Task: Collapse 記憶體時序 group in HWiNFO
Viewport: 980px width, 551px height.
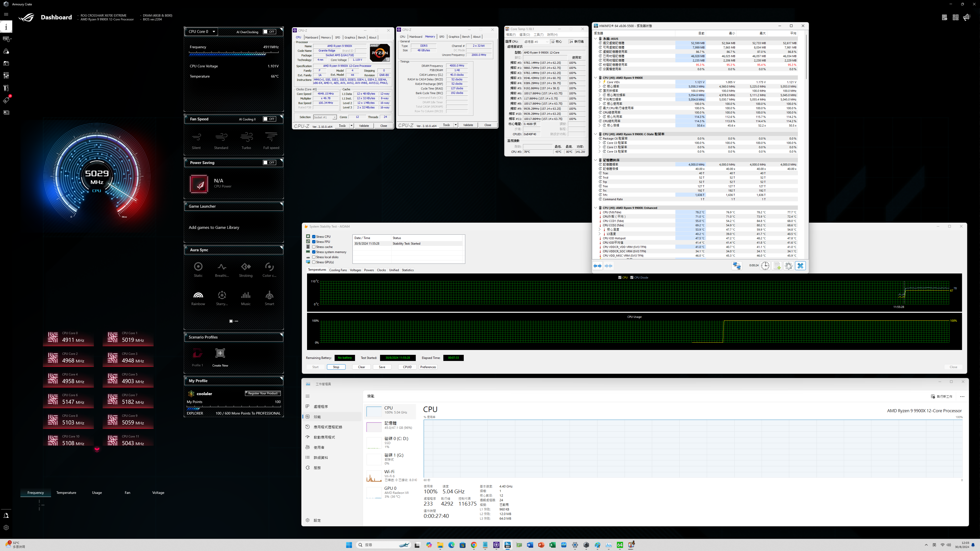Action: pyautogui.click(x=596, y=160)
